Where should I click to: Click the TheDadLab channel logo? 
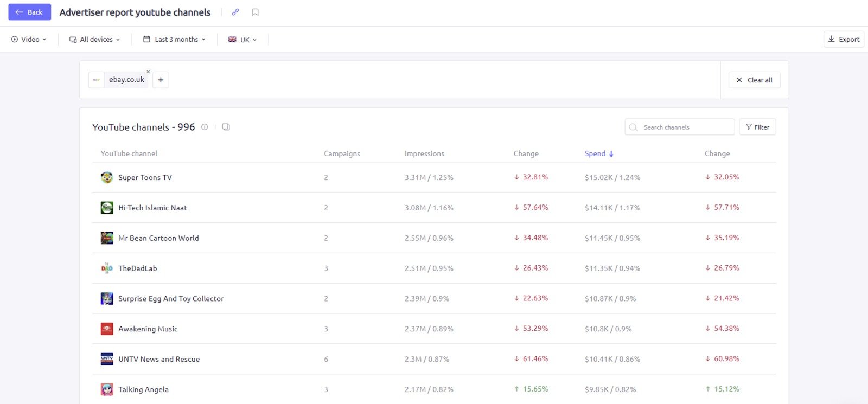tap(107, 268)
